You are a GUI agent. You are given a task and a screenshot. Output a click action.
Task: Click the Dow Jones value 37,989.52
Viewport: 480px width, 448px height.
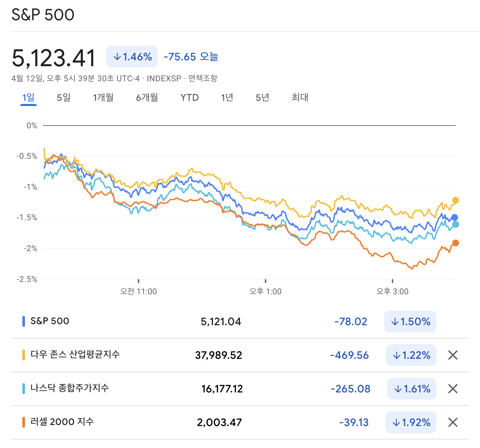click(x=218, y=355)
